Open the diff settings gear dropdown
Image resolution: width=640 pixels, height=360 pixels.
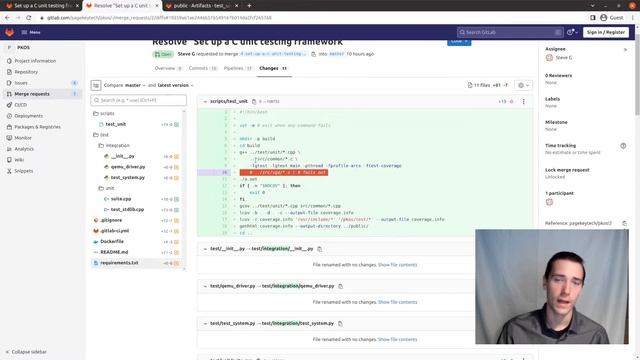click(523, 85)
